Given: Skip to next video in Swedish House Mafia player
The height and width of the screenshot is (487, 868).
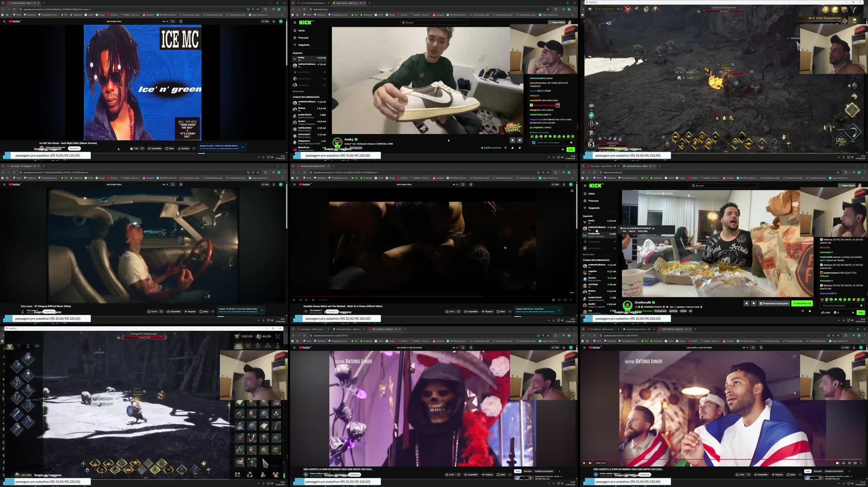Looking at the screenshot, I should tap(306, 300).
